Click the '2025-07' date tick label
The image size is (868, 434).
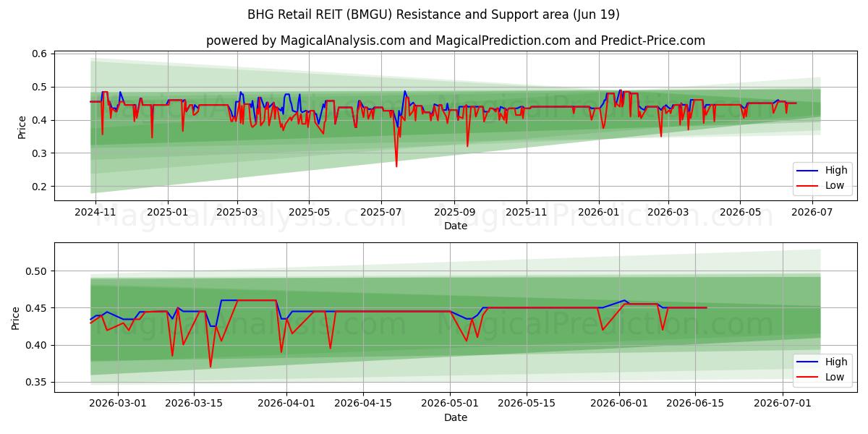coord(381,212)
